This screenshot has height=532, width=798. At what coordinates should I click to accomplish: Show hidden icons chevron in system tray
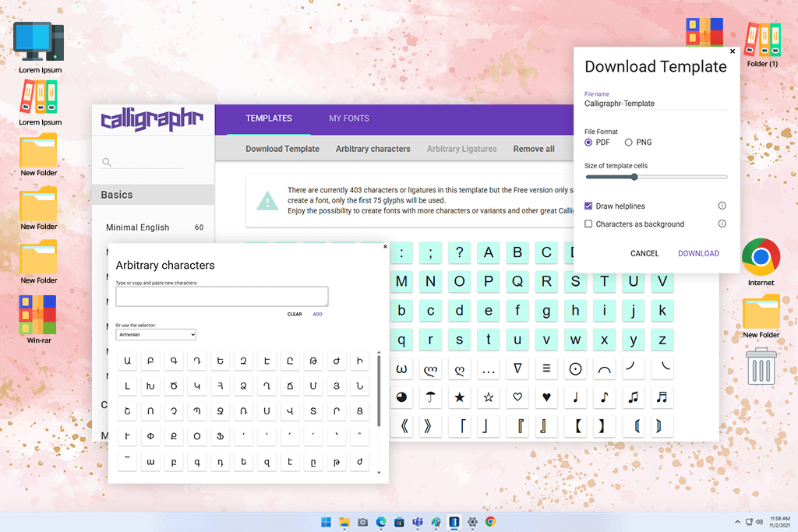(x=737, y=522)
